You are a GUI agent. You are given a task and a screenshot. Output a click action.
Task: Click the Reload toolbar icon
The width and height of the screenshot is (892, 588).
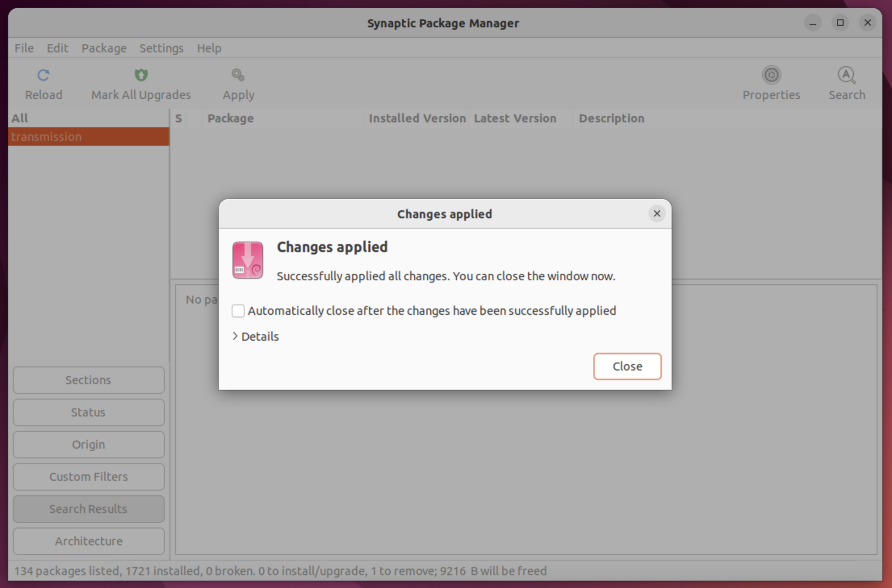(x=43, y=83)
